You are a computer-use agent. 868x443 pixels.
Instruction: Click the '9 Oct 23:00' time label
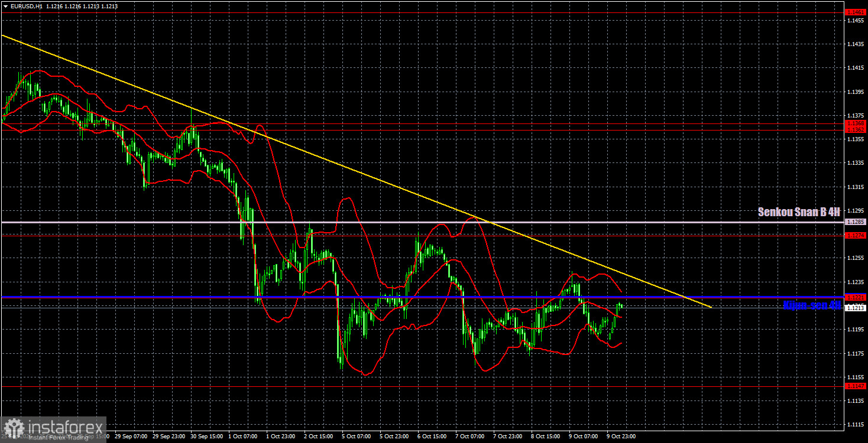pyautogui.click(x=621, y=437)
